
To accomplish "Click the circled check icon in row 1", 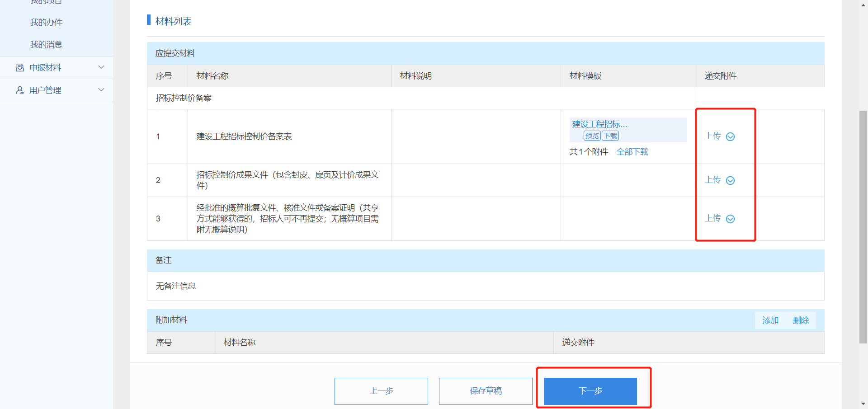I will (730, 137).
